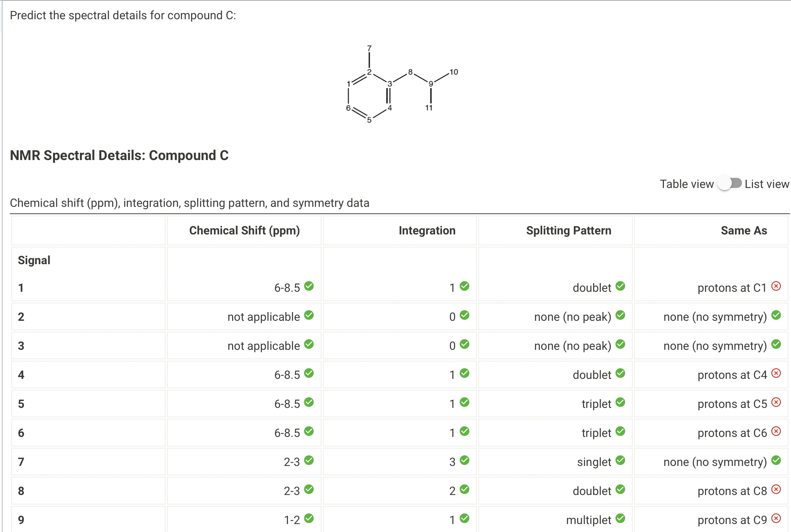Click the Integration column header
The width and height of the screenshot is (791, 532).
[427, 230]
